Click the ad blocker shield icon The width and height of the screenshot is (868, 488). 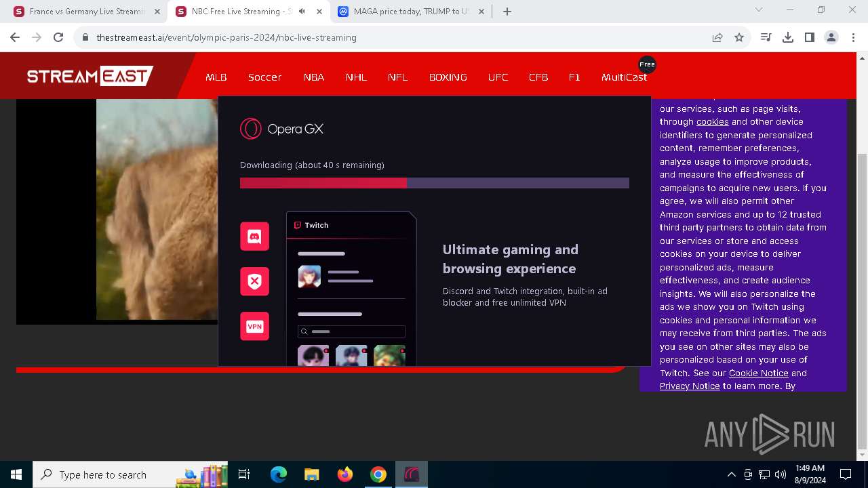(255, 281)
